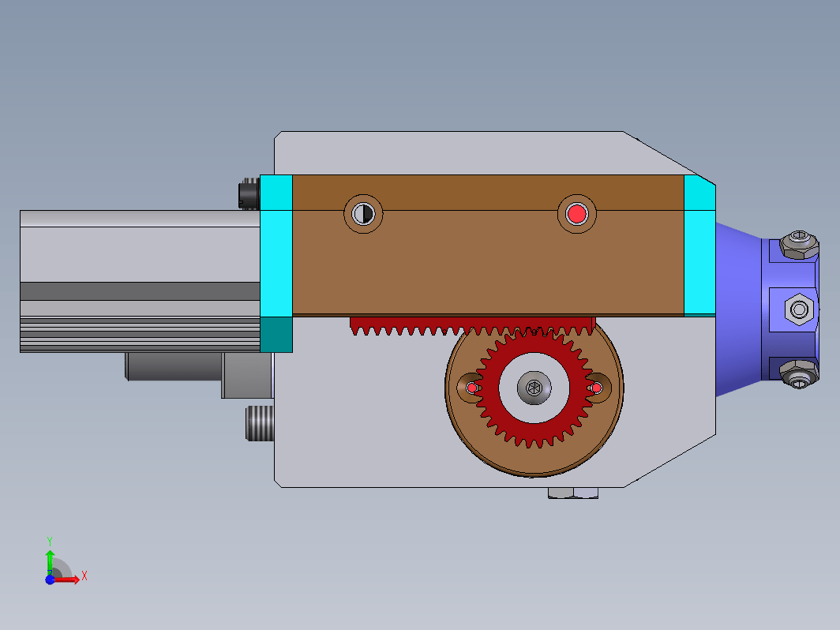The image size is (840, 630).
Task: Click the green Y axis arrow of the triad
Action: 50,561
